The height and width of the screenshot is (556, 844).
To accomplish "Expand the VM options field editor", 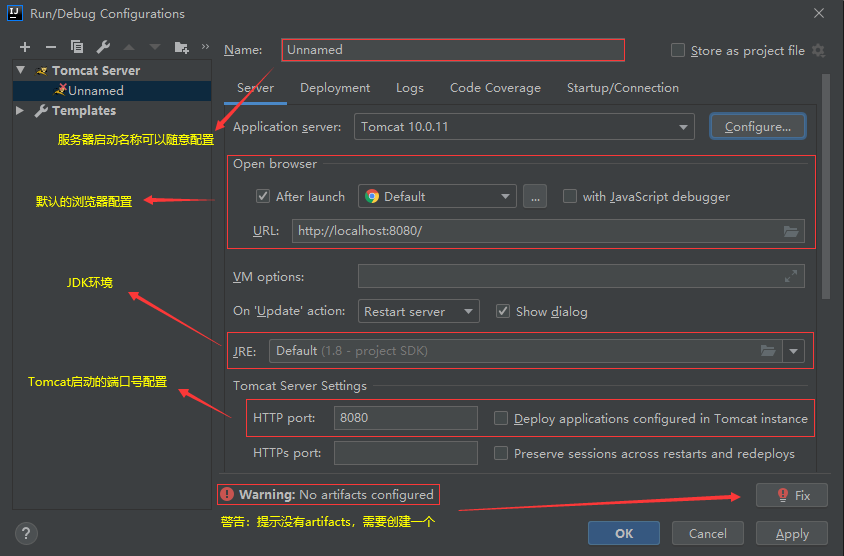I will click(791, 276).
